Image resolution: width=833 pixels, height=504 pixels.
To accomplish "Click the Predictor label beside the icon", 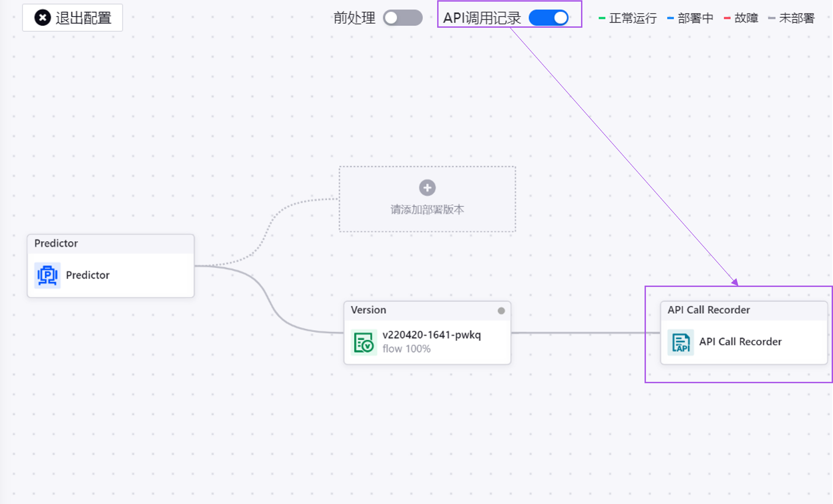I will 88,275.
